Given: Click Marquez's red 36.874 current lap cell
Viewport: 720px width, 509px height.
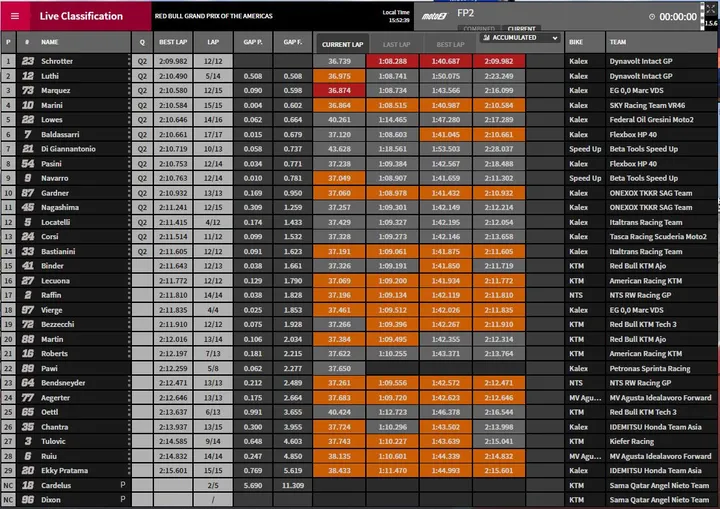Looking at the screenshot, I should 339,90.
